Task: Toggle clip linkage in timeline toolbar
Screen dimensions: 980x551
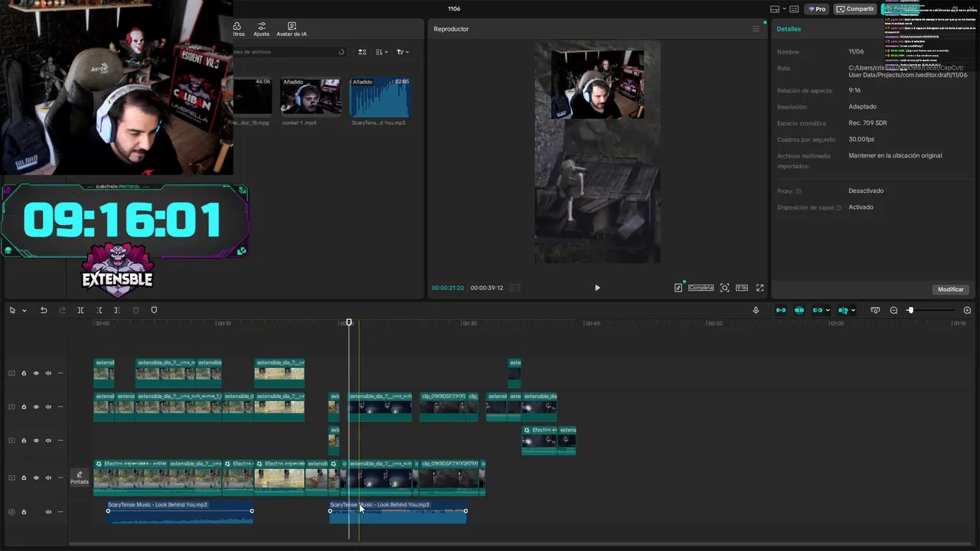Action: [818, 310]
